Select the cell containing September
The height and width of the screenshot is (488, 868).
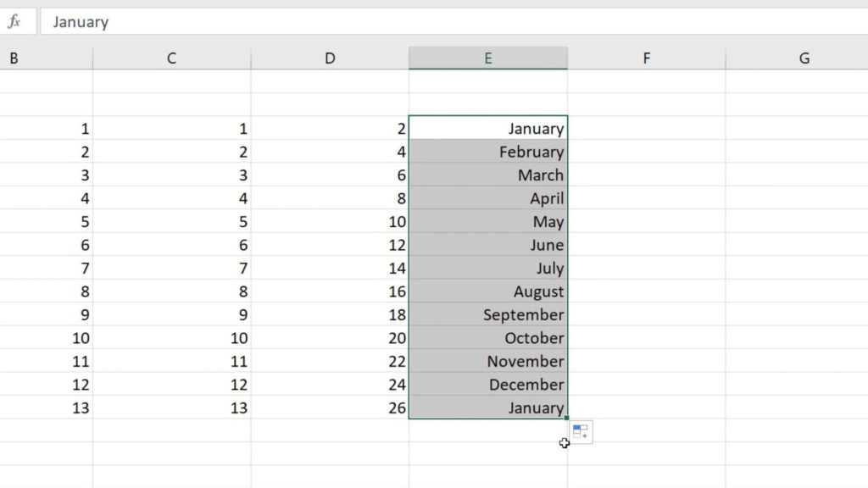click(x=488, y=314)
